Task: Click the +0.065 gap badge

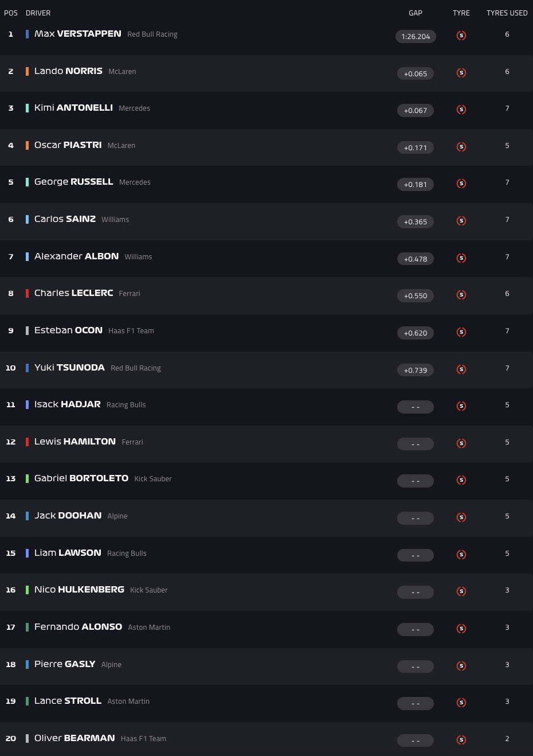Action: [416, 73]
